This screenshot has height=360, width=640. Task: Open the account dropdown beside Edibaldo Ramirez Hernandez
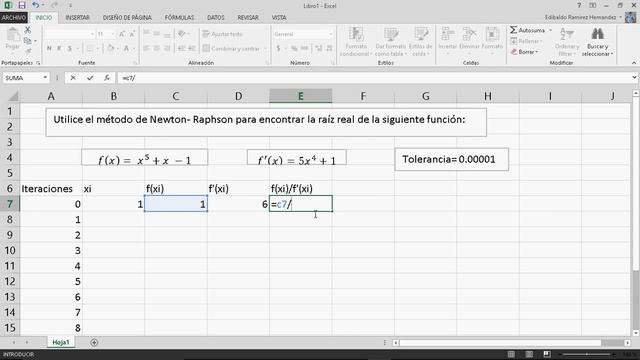point(620,18)
